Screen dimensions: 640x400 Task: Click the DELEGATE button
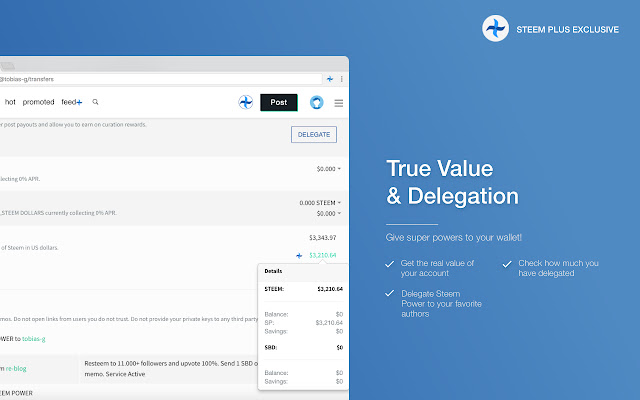[314, 134]
